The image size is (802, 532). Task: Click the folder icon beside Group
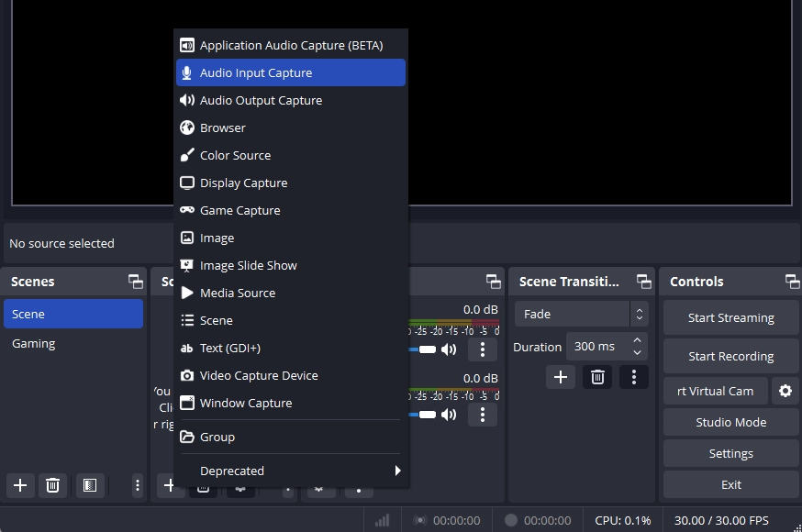click(187, 437)
